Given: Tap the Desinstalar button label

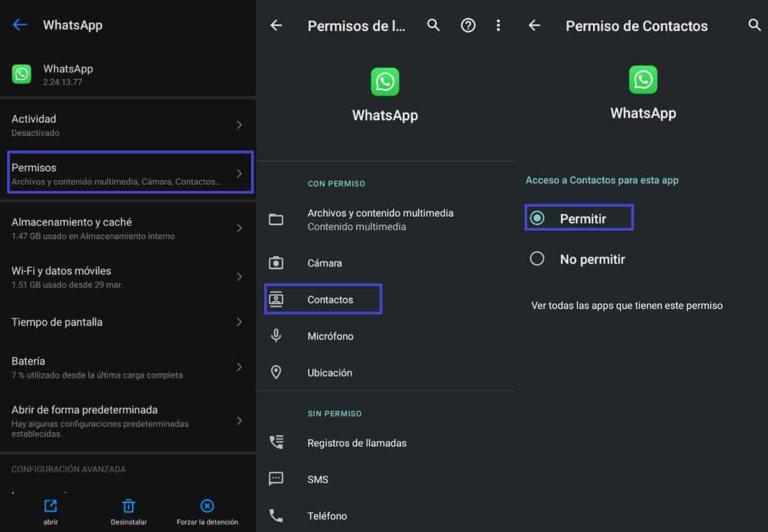Looking at the screenshot, I should coord(129,522).
